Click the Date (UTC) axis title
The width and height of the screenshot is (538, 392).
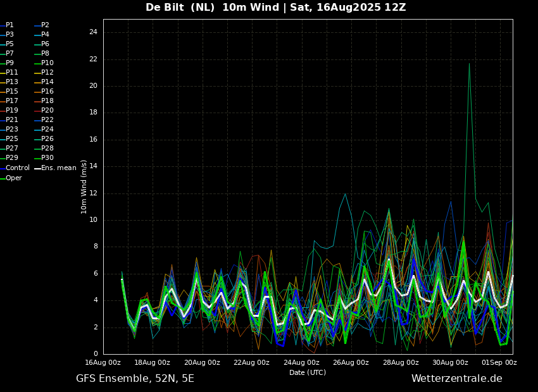[x=308, y=372]
